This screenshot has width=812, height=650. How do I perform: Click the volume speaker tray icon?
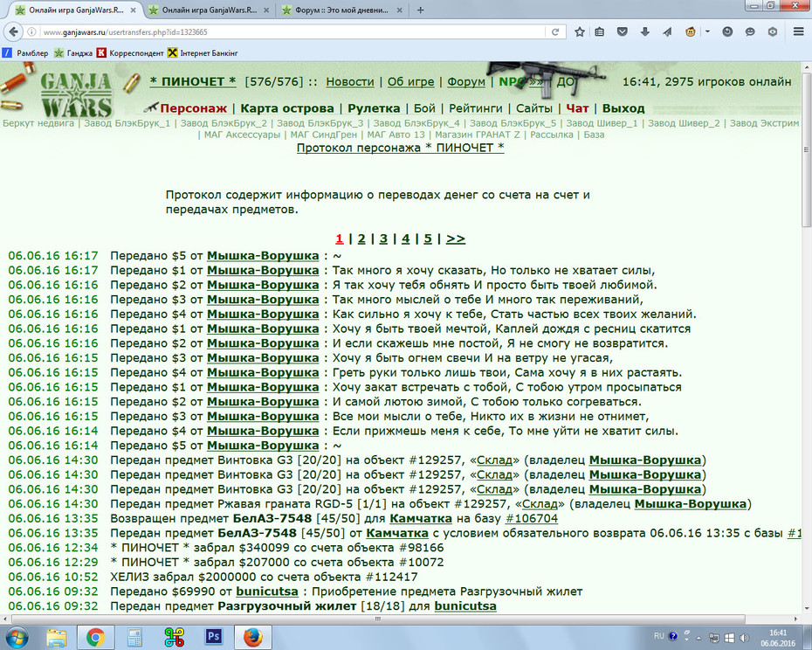tap(745, 638)
